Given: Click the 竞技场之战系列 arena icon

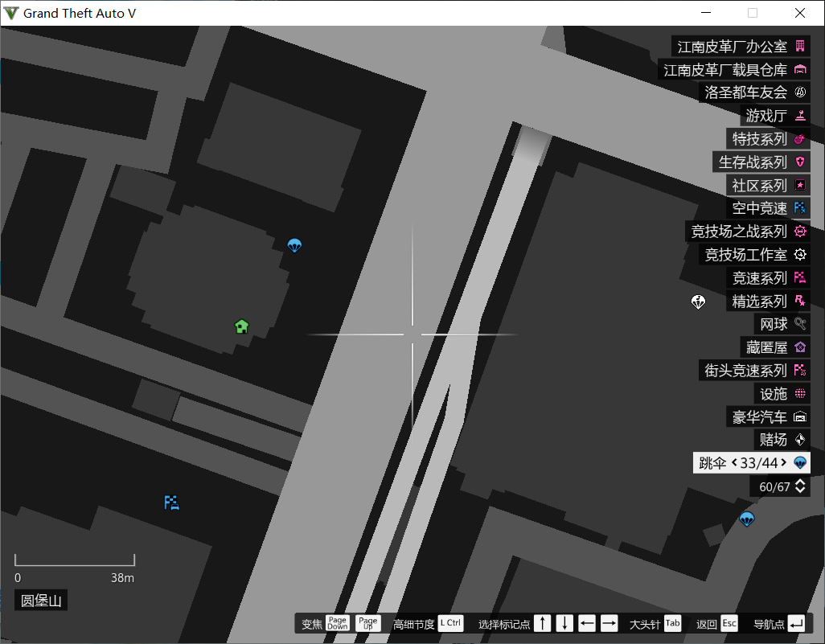Looking at the screenshot, I should [800, 231].
